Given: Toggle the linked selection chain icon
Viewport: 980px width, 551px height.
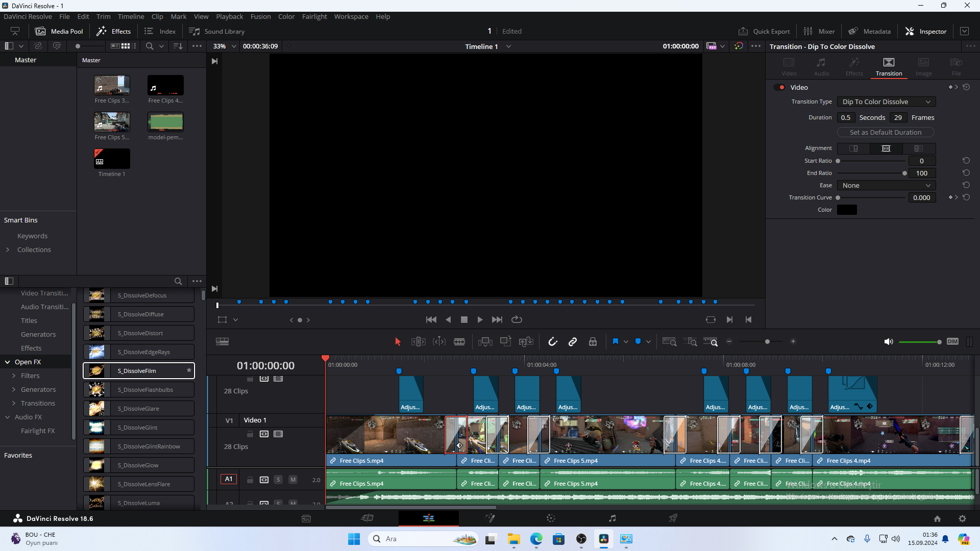Looking at the screenshot, I should pyautogui.click(x=573, y=342).
